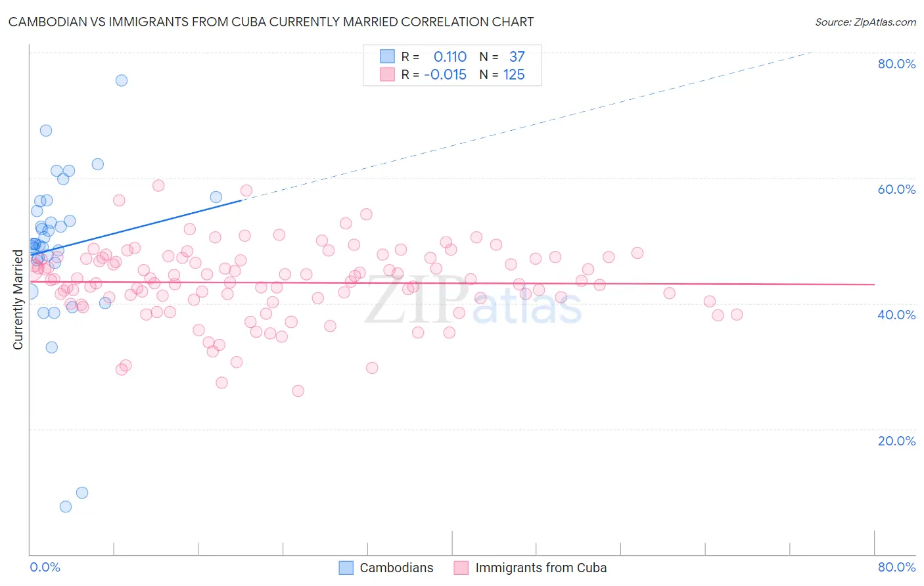Select the Immigrants from Cuba legend label

(541, 568)
